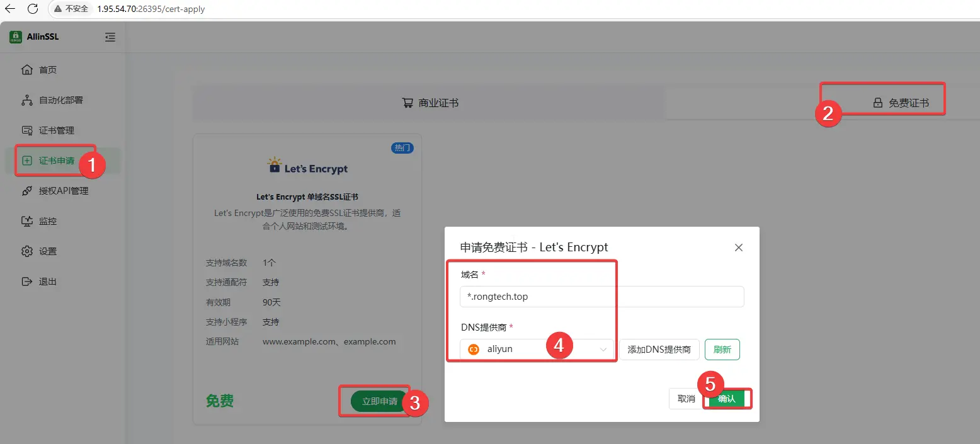Click the 立即申请 button on Let's Encrypt card
This screenshot has width=980, height=444.
click(380, 401)
